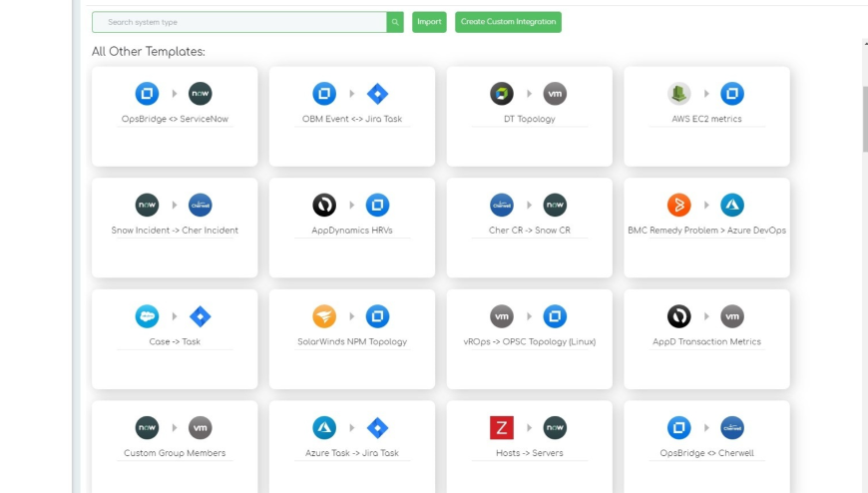This screenshot has height=493, width=868.
Task: Click Jira icon in OBM Event card
Action: click(x=377, y=94)
